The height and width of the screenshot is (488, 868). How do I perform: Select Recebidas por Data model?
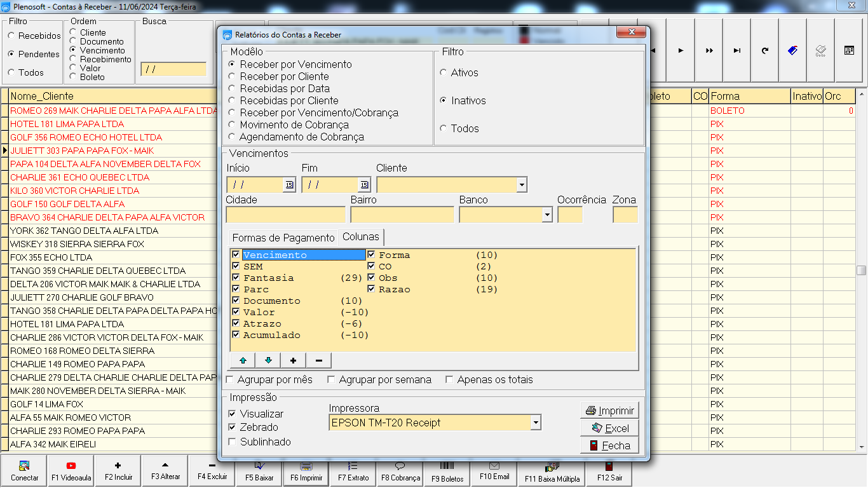[278, 88]
